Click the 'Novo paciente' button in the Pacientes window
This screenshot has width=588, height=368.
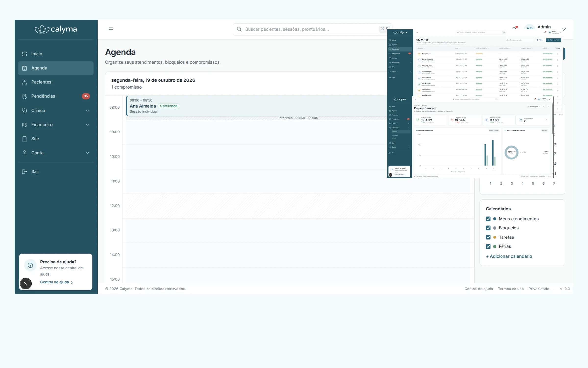tap(553, 40)
